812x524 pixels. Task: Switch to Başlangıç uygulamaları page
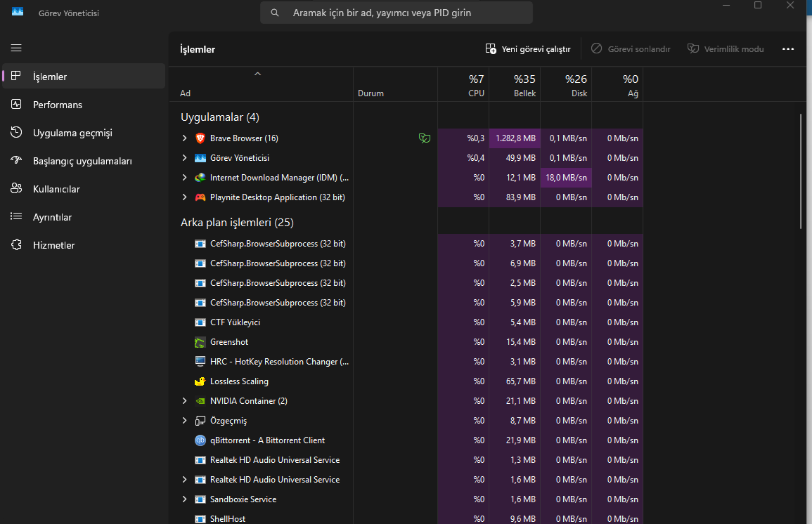click(82, 161)
